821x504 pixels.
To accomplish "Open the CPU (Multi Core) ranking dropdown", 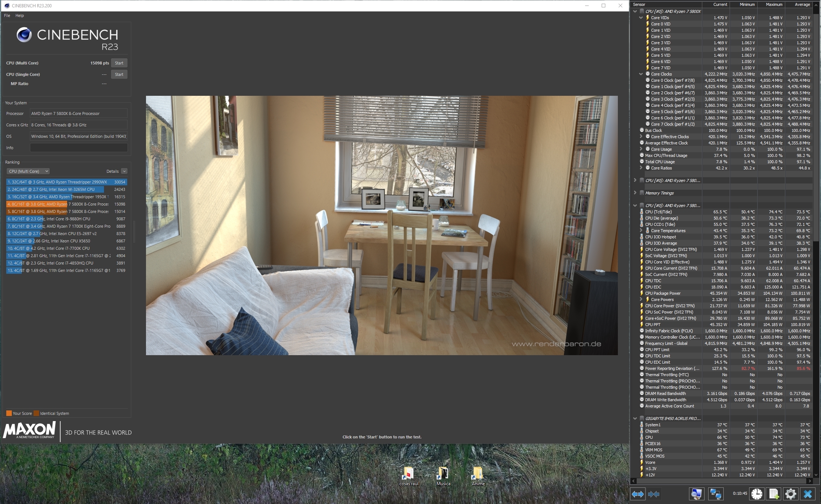I will 28,171.
